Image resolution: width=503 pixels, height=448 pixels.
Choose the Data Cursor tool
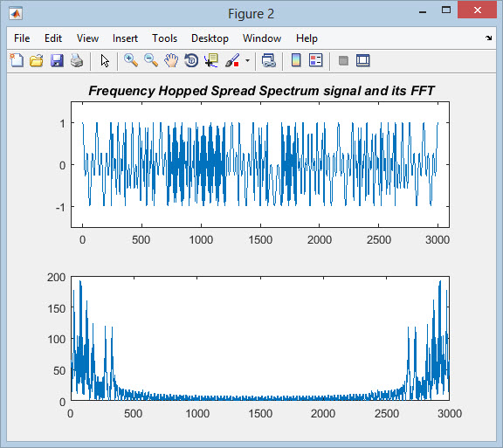pos(211,60)
